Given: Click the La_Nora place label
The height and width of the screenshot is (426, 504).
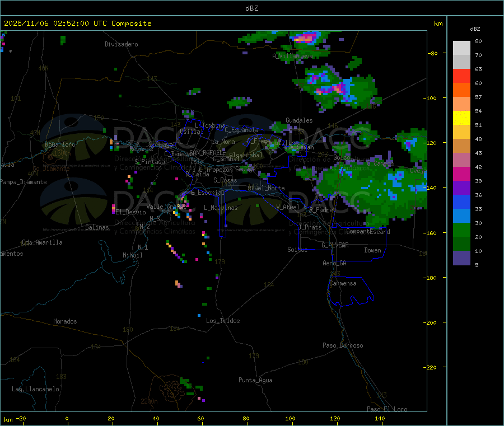Looking at the screenshot, I should click(223, 142).
